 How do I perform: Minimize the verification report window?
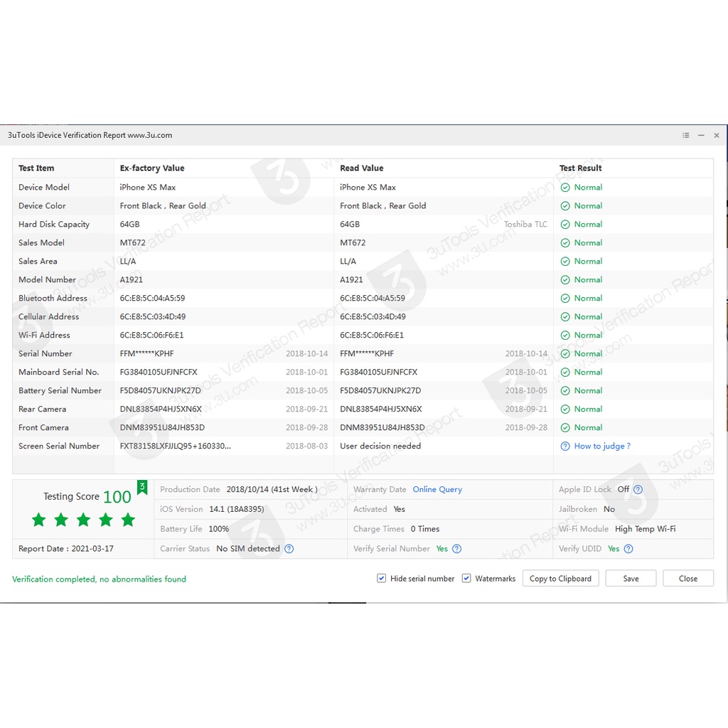[x=701, y=135]
